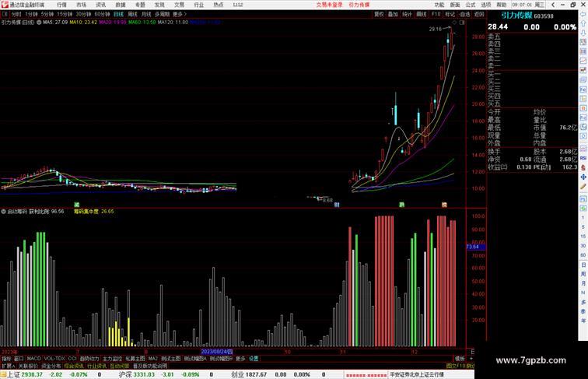Click the main chart settings gear
This screenshot has width=588, height=379.
pos(39,23)
